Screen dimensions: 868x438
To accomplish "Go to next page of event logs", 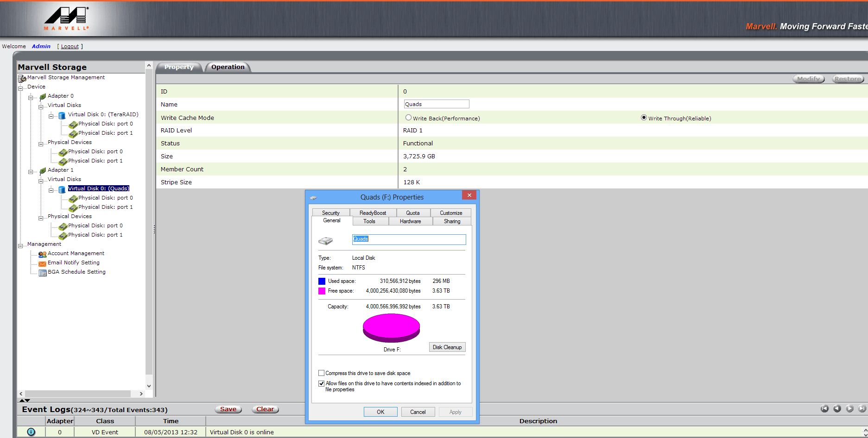I will click(x=849, y=409).
